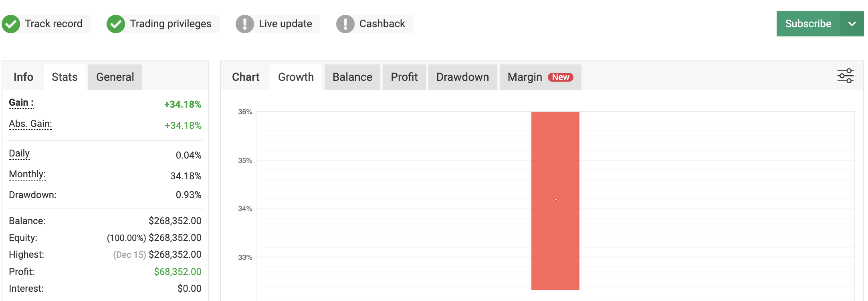Select the Growth chart tab
868x301 pixels.
pyautogui.click(x=296, y=77)
